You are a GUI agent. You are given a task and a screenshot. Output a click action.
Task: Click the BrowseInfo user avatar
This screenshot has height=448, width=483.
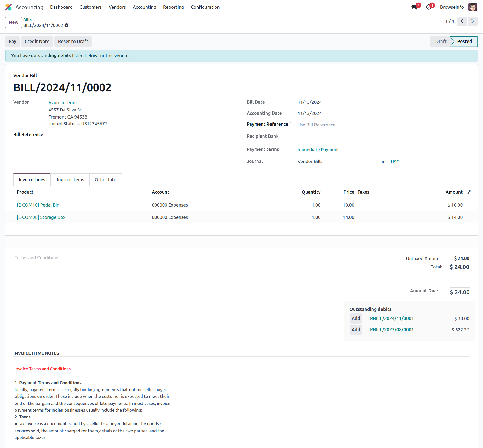pyautogui.click(x=472, y=7)
